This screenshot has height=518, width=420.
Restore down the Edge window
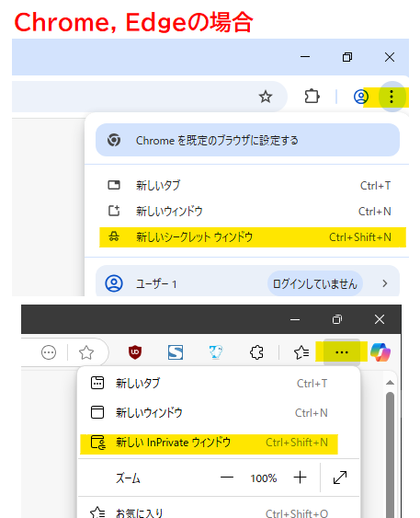pos(337,319)
